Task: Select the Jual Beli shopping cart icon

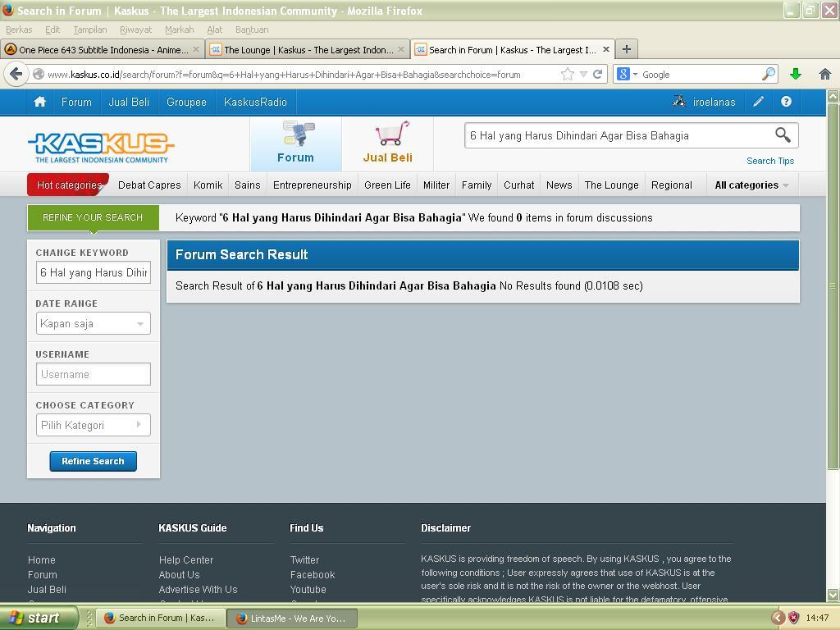Action: pos(392,134)
